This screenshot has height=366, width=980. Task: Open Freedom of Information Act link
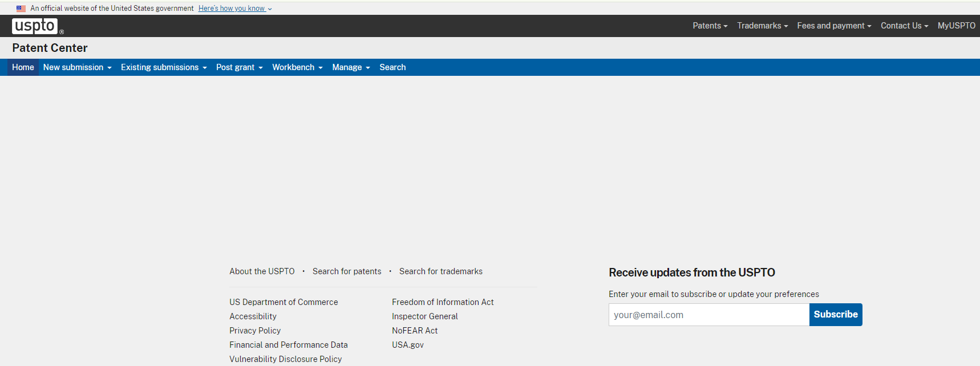(443, 302)
